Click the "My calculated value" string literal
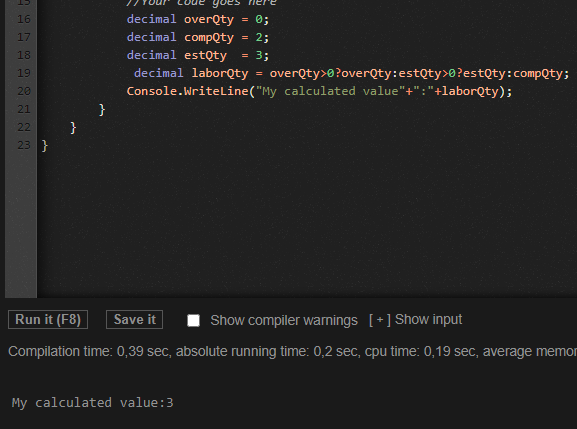Viewport: 577px width, 429px height. [x=331, y=91]
